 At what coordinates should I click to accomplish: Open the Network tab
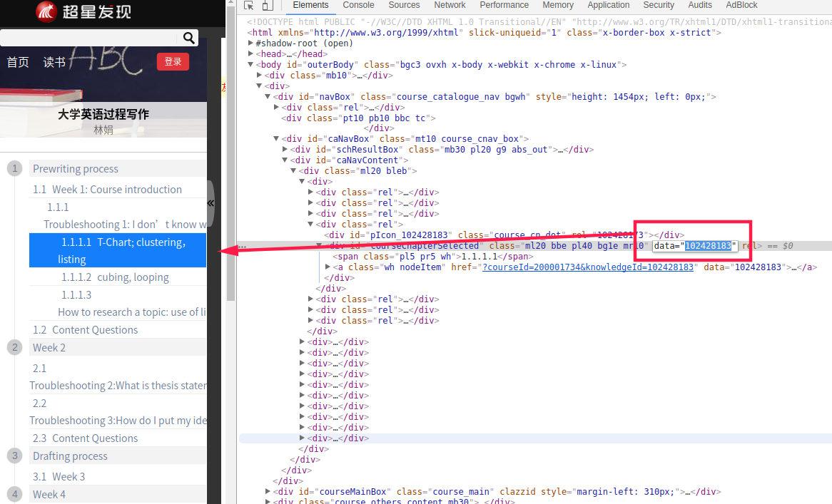[x=450, y=5]
